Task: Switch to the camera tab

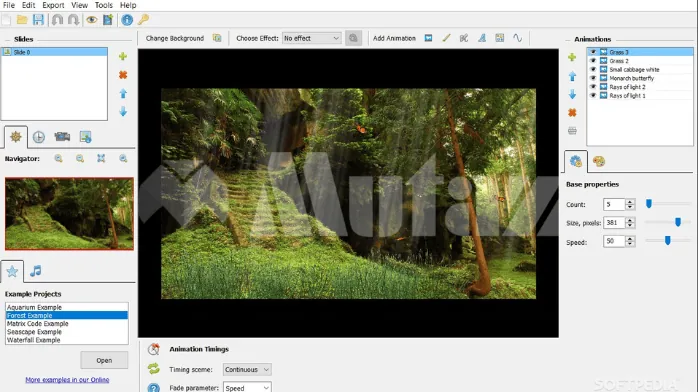Action: [62, 137]
